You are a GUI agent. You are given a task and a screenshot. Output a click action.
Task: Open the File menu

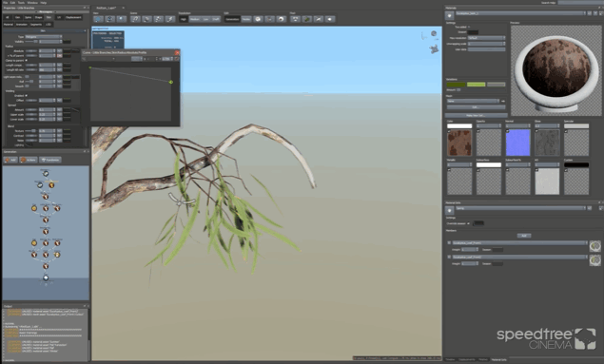pos(6,2)
